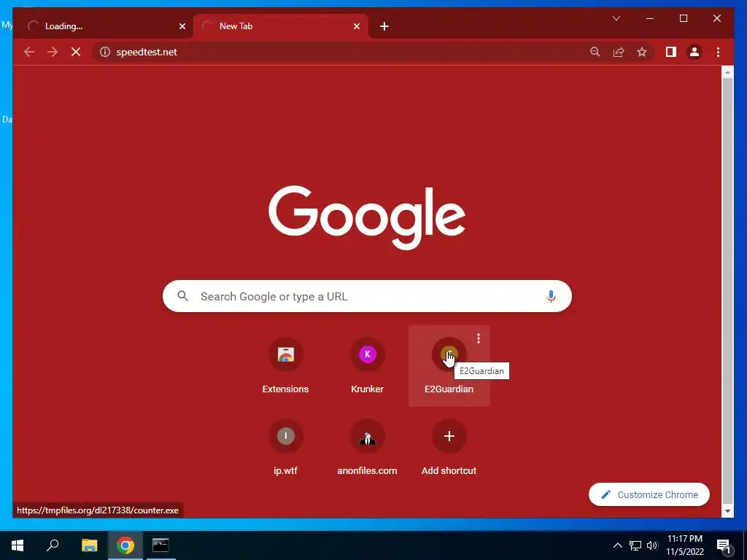Open the zoom magnifier in address bar
Image resolution: width=747 pixels, height=560 pixels.
[595, 52]
